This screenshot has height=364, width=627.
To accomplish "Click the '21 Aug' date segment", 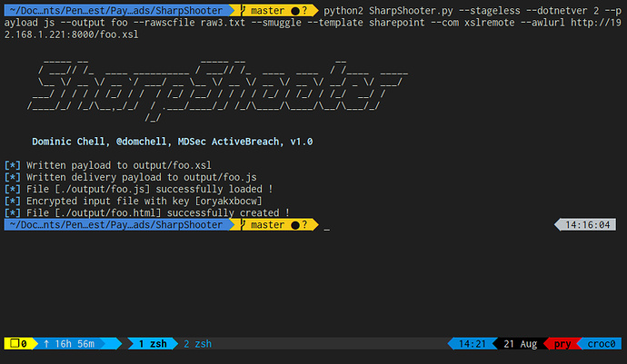I will [521, 344].
